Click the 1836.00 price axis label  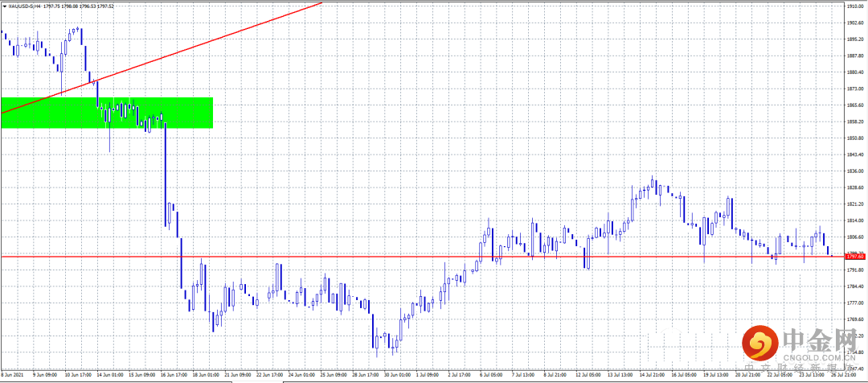[856, 171]
